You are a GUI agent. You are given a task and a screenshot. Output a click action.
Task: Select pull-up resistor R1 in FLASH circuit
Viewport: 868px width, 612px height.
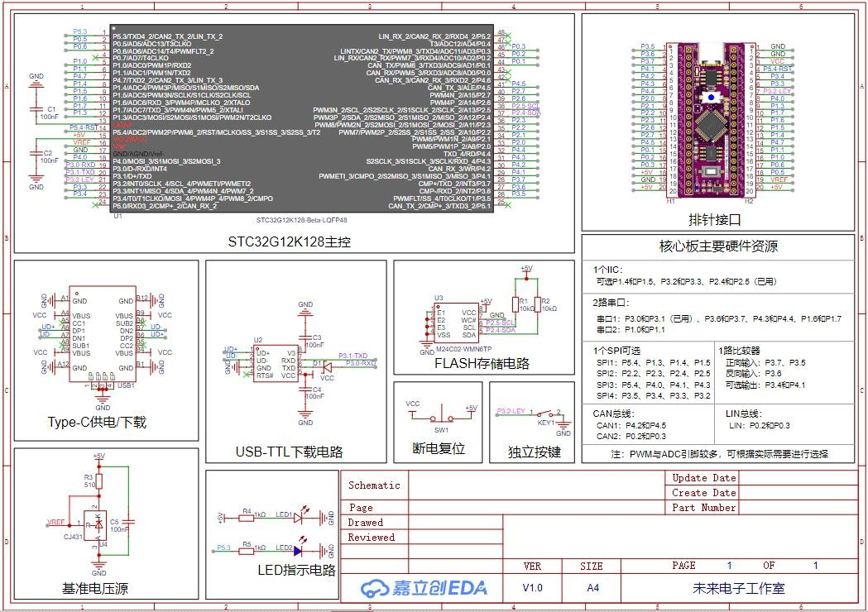coord(520,304)
